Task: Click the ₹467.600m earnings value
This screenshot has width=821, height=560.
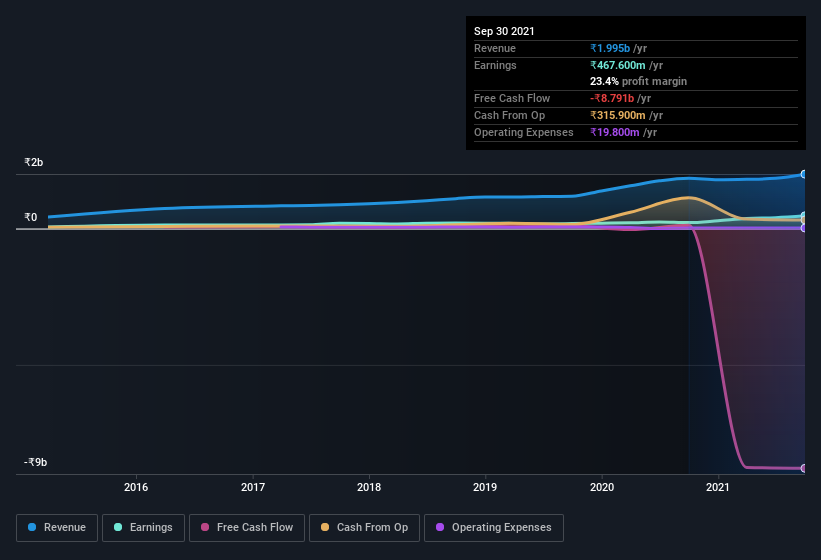Action: pyautogui.click(x=618, y=65)
